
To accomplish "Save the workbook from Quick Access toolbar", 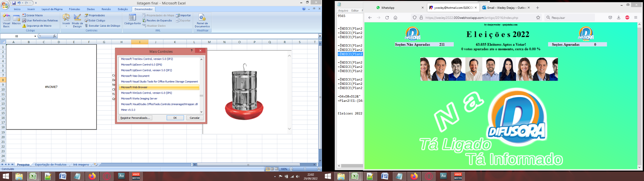I will click(x=14, y=3).
